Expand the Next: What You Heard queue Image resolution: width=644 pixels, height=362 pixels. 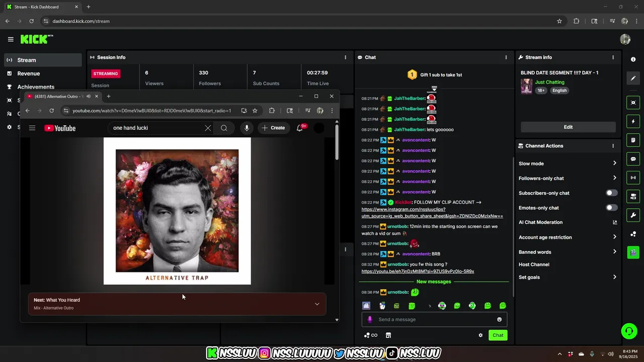pyautogui.click(x=317, y=304)
